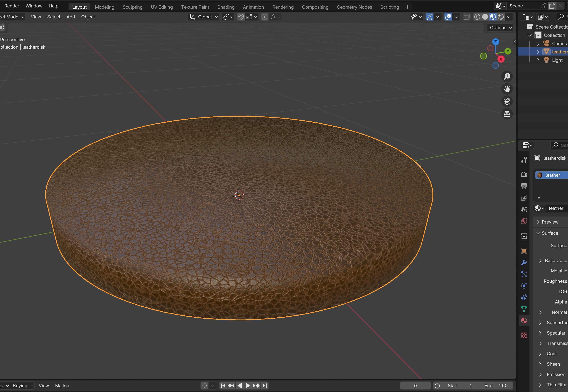Switch perspective/orthographic with the grid icon

(x=507, y=114)
